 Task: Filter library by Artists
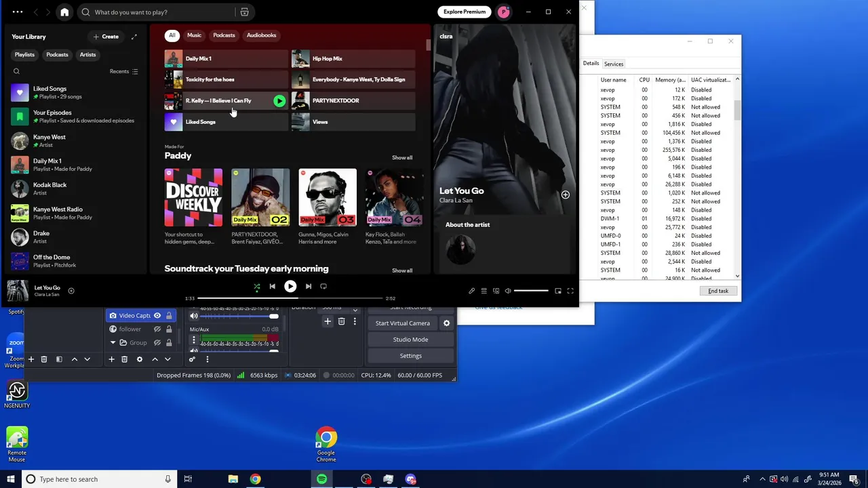88,55
